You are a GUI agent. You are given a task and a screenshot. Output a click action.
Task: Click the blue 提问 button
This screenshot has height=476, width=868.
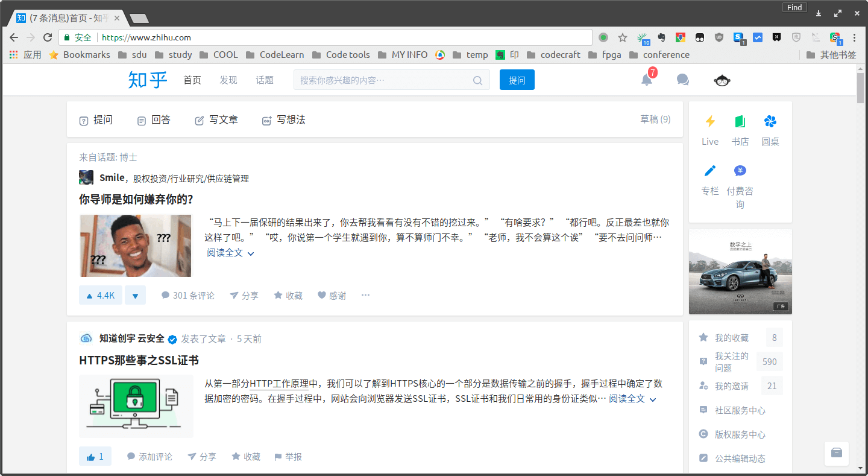pyautogui.click(x=517, y=79)
